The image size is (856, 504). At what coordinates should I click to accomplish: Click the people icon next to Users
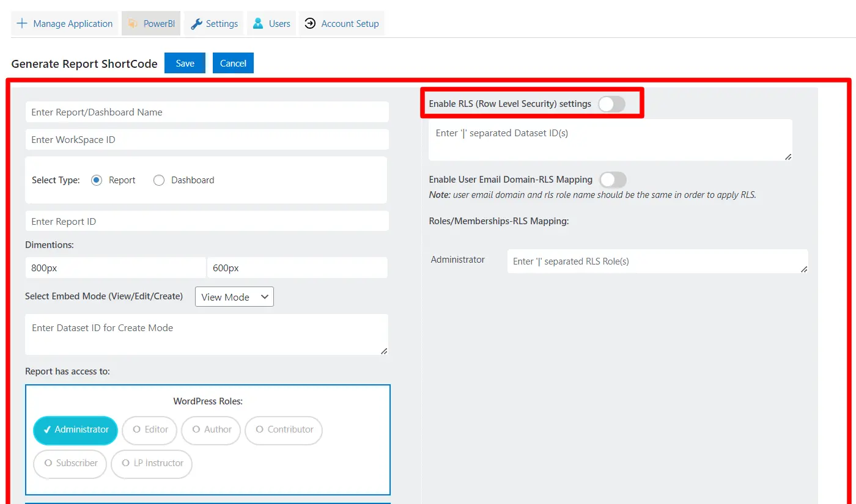click(x=256, y=23)
